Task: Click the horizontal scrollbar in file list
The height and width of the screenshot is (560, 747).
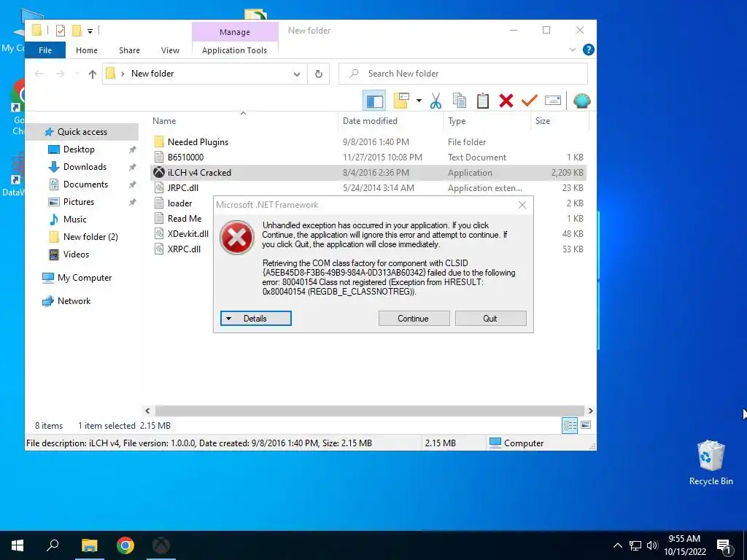Action: (x=369, y=411)
